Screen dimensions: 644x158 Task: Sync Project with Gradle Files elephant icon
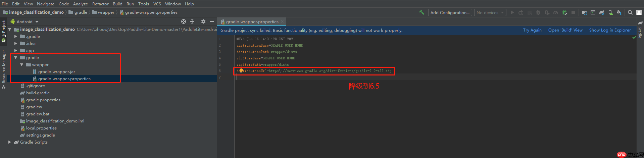(x=602, y=12)
